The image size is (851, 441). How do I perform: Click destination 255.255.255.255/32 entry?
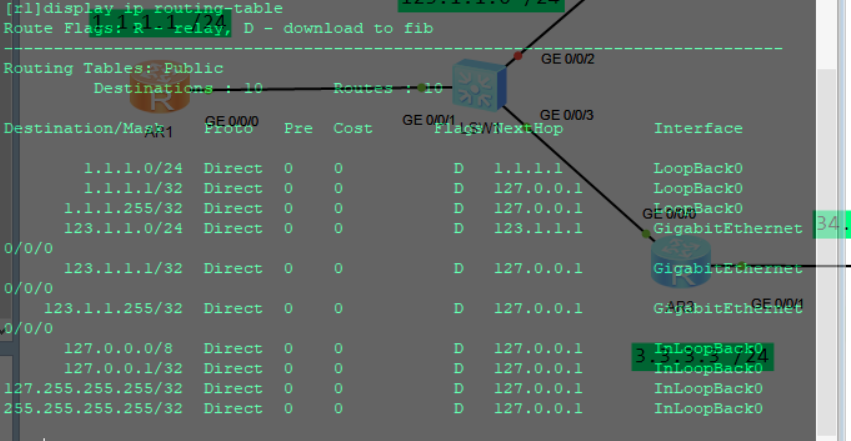pos(93,409)
